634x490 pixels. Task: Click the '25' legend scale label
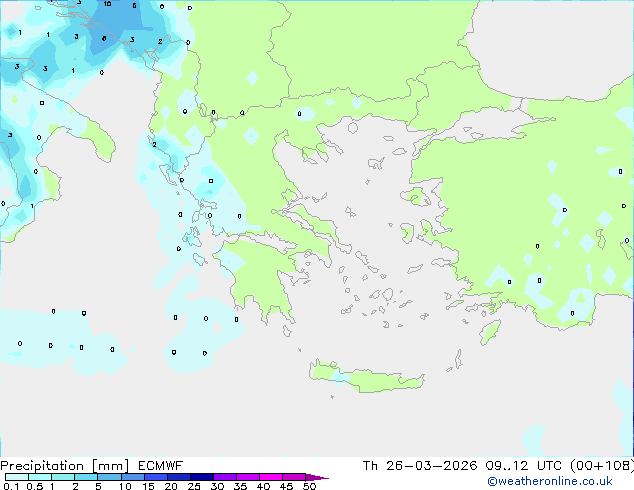click(x=194, y=486)
